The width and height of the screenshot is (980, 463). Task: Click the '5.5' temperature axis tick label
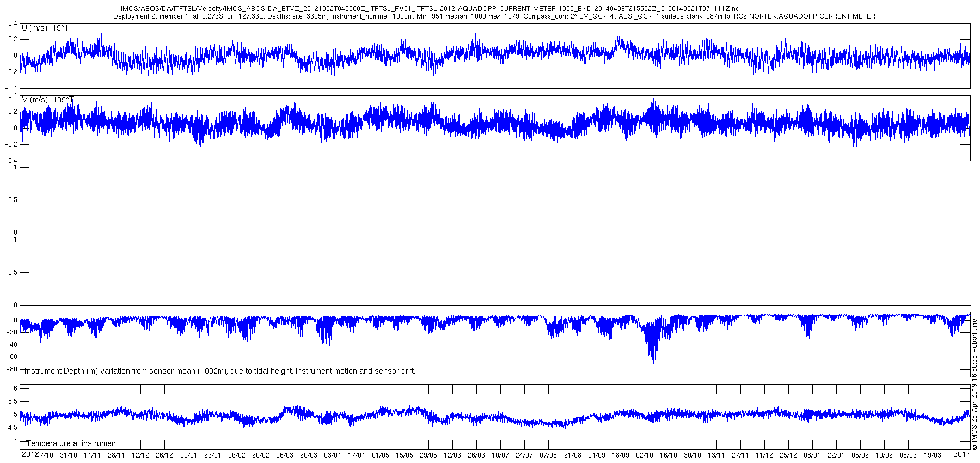[x=13, y=401]
